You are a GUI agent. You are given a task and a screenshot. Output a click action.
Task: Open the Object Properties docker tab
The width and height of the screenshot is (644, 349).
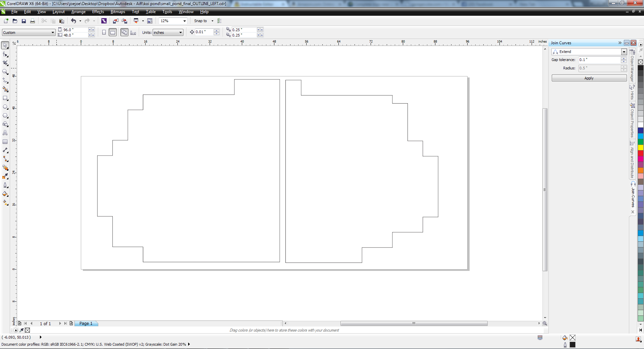[632, 120]
